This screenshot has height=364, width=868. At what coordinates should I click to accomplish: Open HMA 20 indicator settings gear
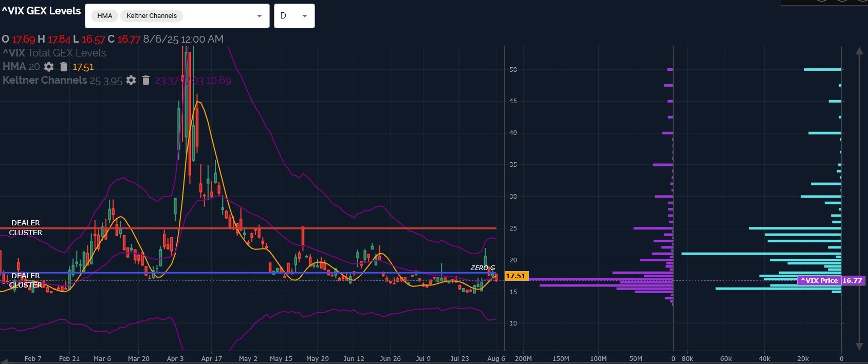coord(49,67)
